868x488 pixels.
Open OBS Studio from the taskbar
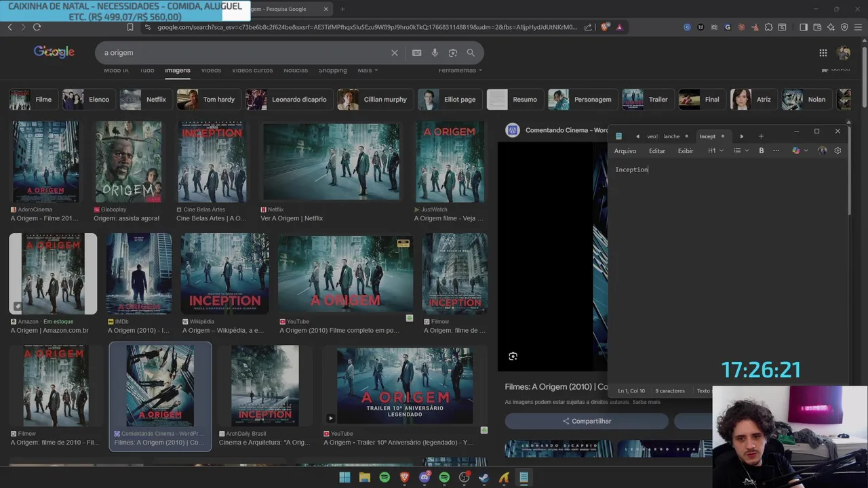[x=464, y=477]
